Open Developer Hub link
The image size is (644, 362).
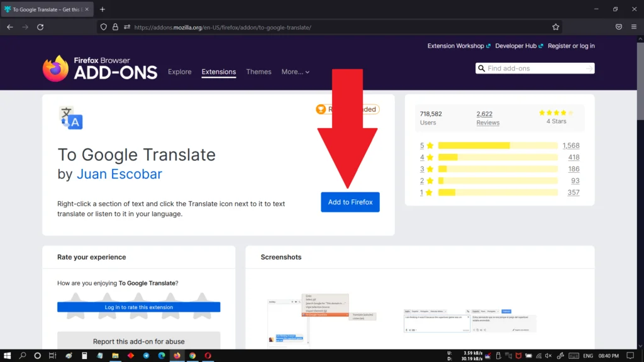[519, 46]
